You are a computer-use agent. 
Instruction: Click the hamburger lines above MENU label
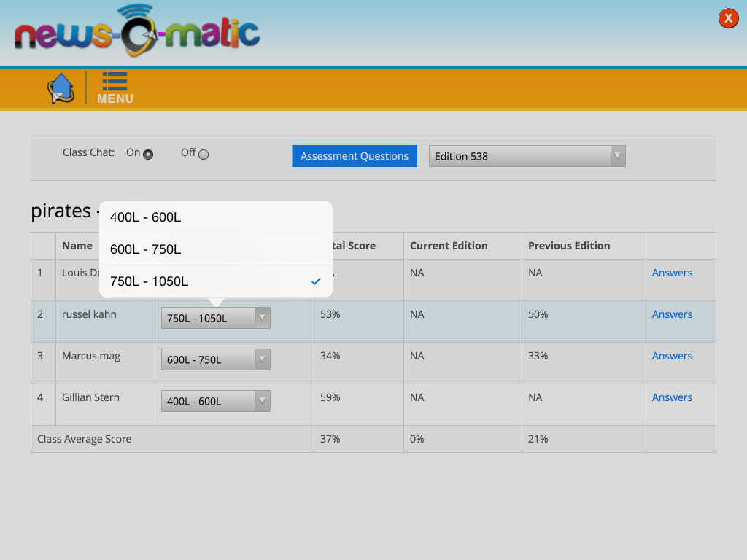[x=114, y=81]
